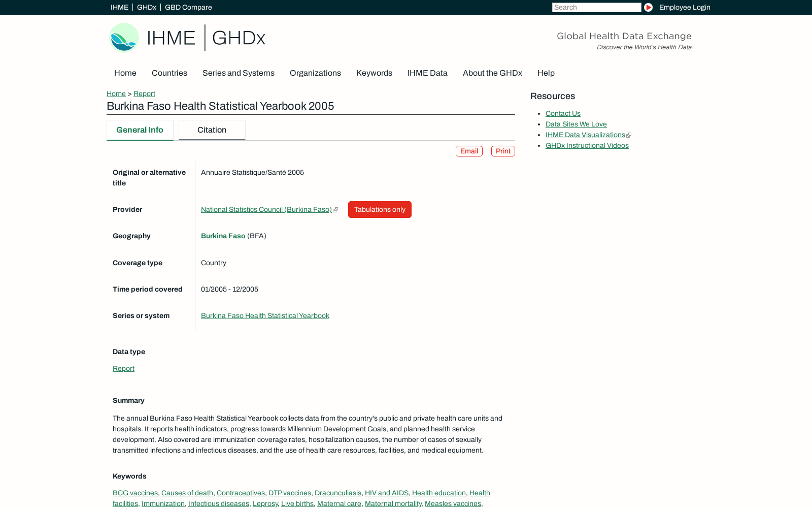Open IHME Data Visualizations link
Image resolution: width=812 pixels, height=508 pixels.
pos(585,135)
